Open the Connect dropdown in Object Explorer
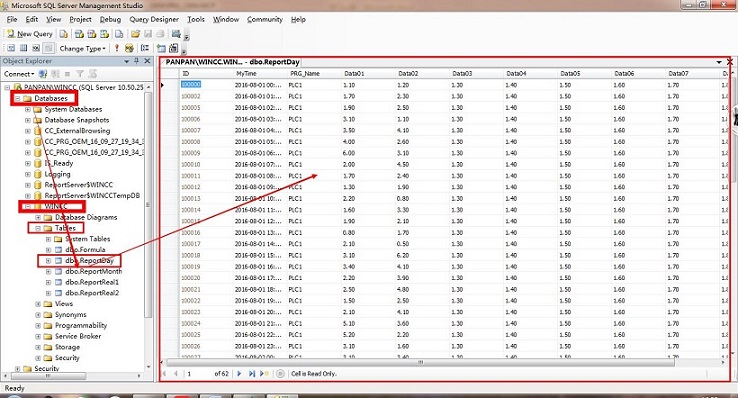The height and width of the screenshot is (398, 738). (x=19, y=74)
